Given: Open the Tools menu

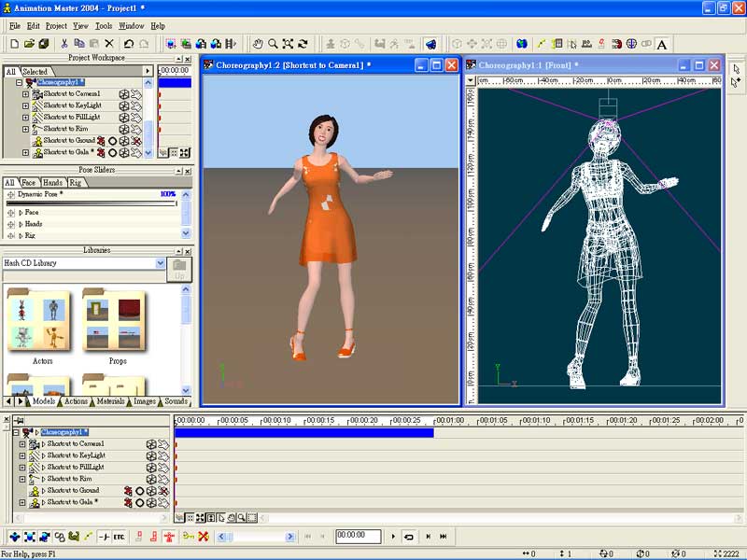Looking at the screenshot, I should pyautogui.click(x=104, y=26).
